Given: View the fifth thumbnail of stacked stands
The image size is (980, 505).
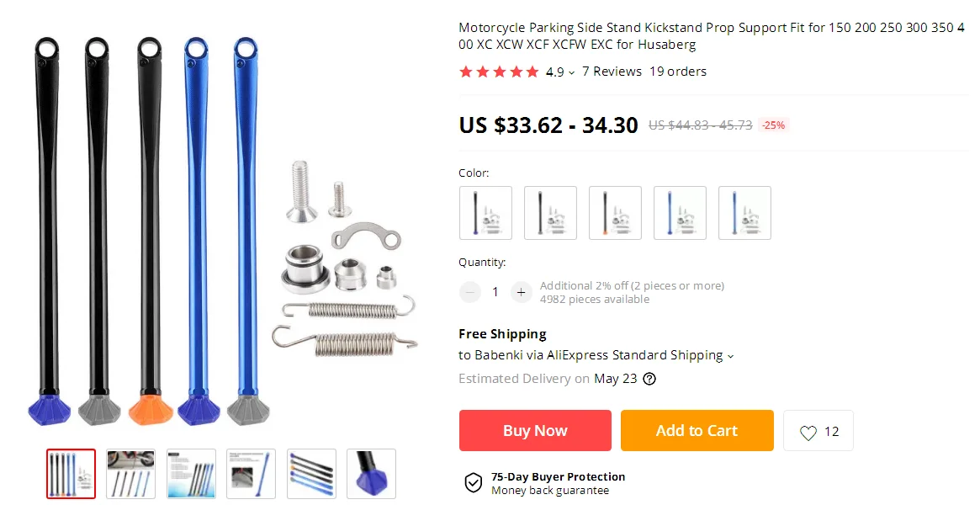Looking at the screenshot, I should pos(311,474).
